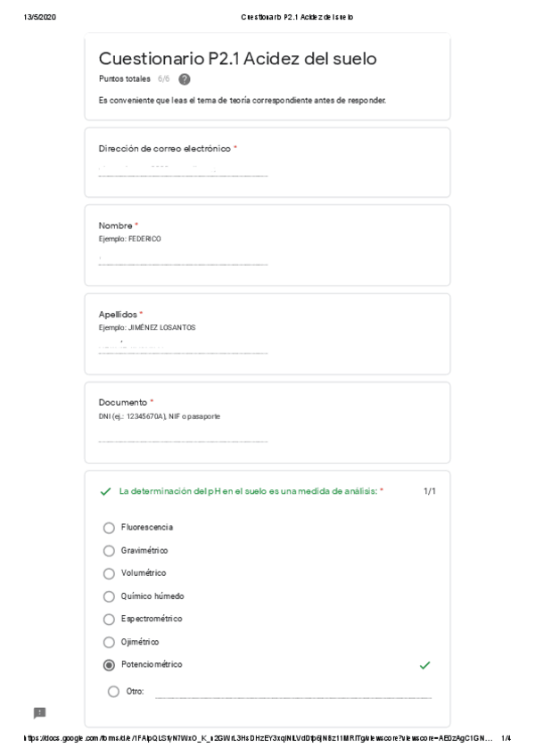This screenshot has height=756, width=535.
Task: Click the Apellidos input field
Action: pos(183,347)
